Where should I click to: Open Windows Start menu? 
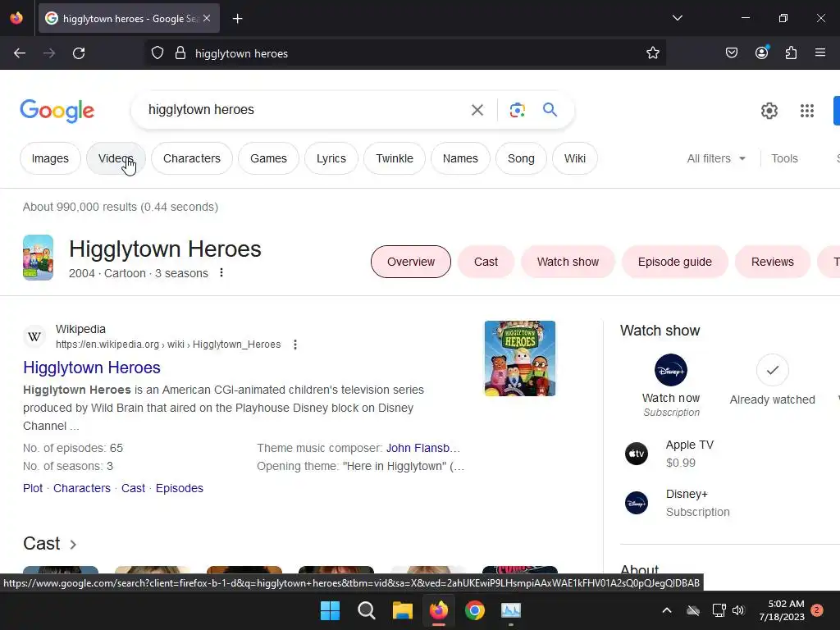coord(330,610)
